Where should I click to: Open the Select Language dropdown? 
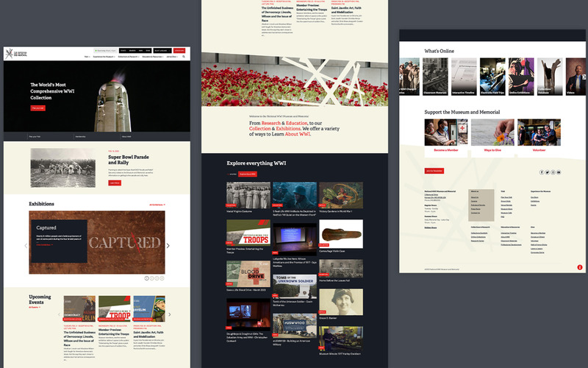(162, 51)
